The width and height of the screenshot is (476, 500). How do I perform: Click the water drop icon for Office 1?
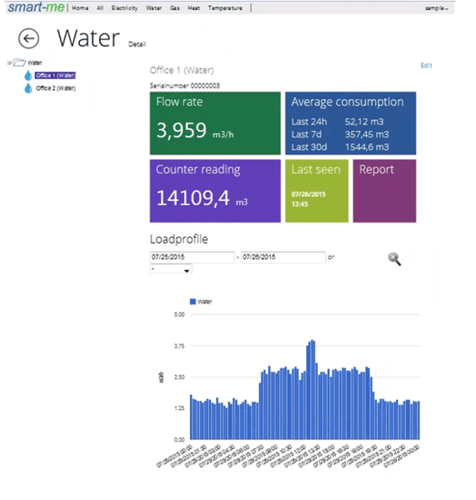(x=28, y=76)
